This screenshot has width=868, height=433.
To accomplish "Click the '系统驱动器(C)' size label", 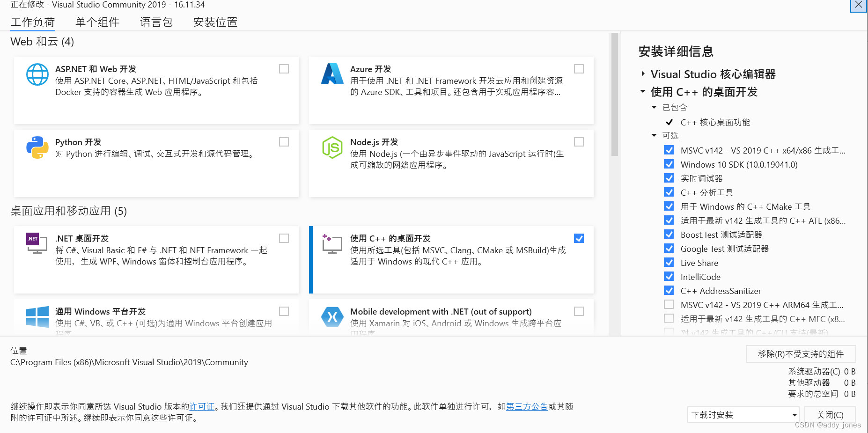I will point(814,372).
